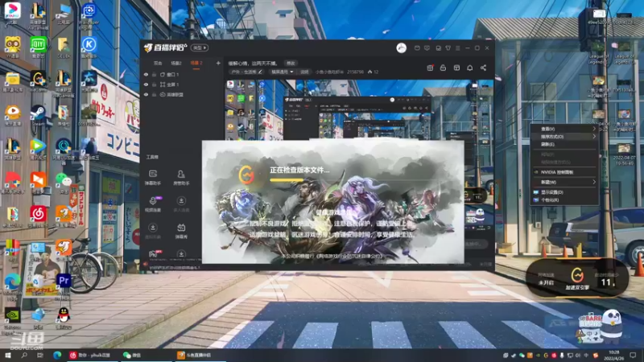Add a new scene with the plus icon
Viewport: 644px width, 362px height.
click(x=218, y=64)
